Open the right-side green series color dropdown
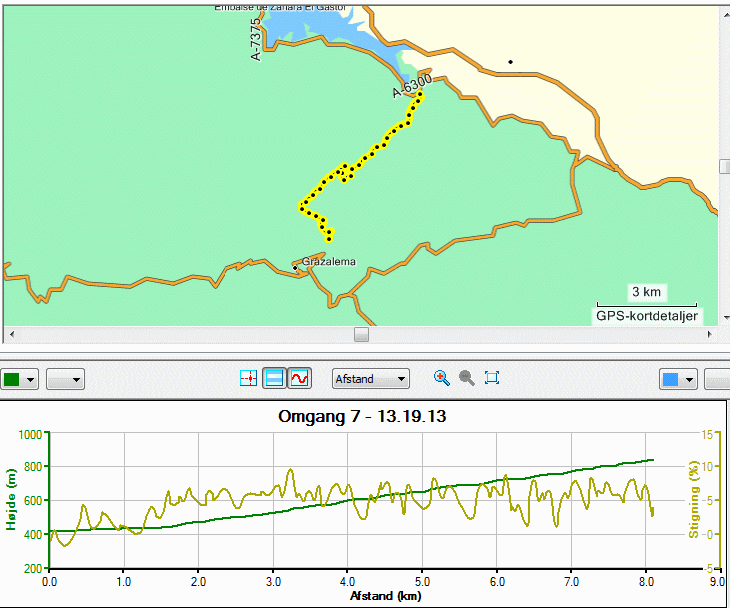This screenshot has height=608, width=730. (678, 379)
